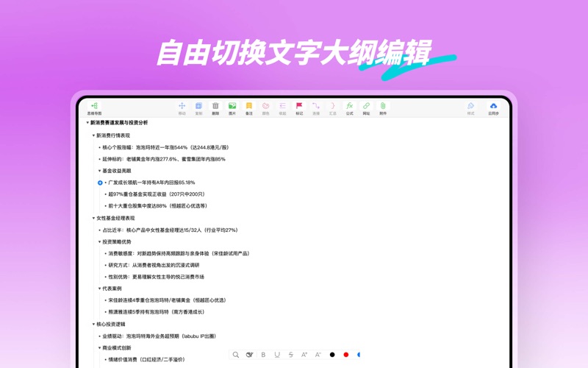The height and width of the screenshot is (368, 588).
Task: Open the Color (颜色) palette icon
Action: tap(265, 108)
